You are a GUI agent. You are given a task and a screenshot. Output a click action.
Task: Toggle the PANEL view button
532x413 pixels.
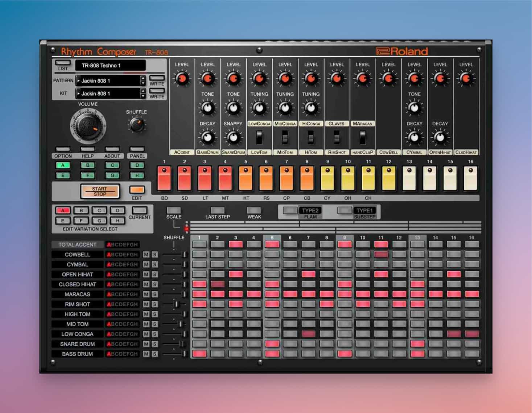pyautogui.click(x=137, y=149)
